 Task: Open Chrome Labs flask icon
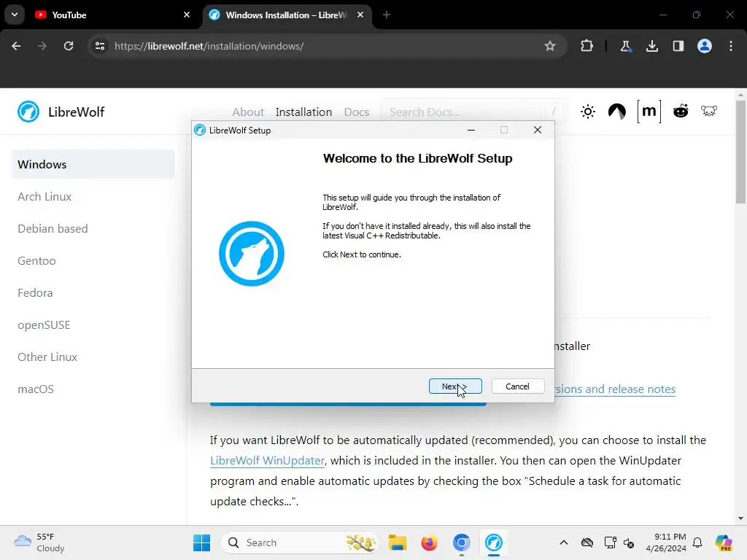click(625, 46)
